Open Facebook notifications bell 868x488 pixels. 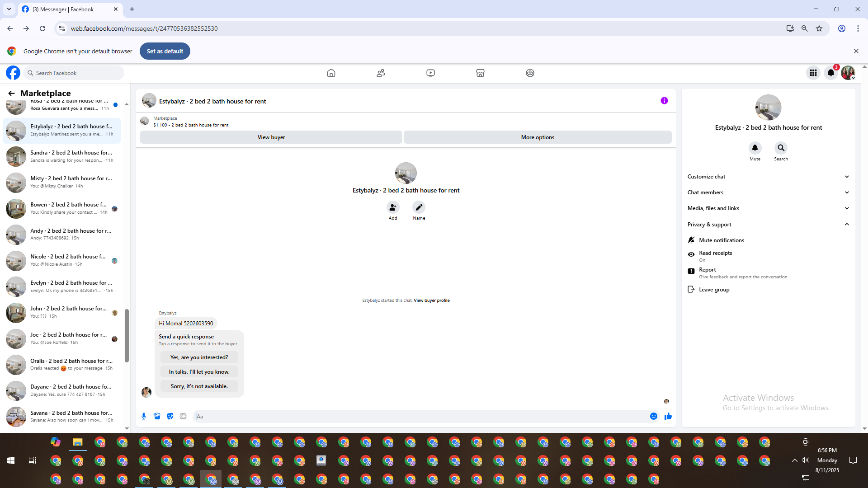pos(830,73)
